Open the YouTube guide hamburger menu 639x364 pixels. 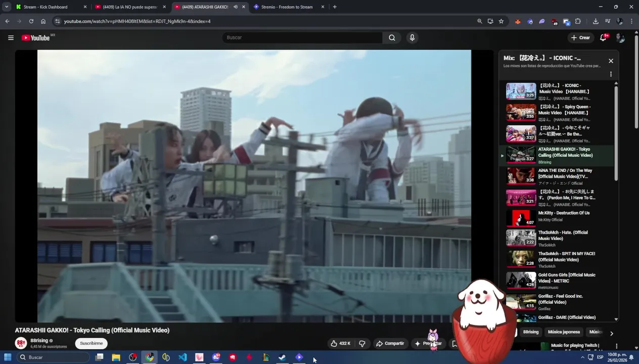point(11,37)
